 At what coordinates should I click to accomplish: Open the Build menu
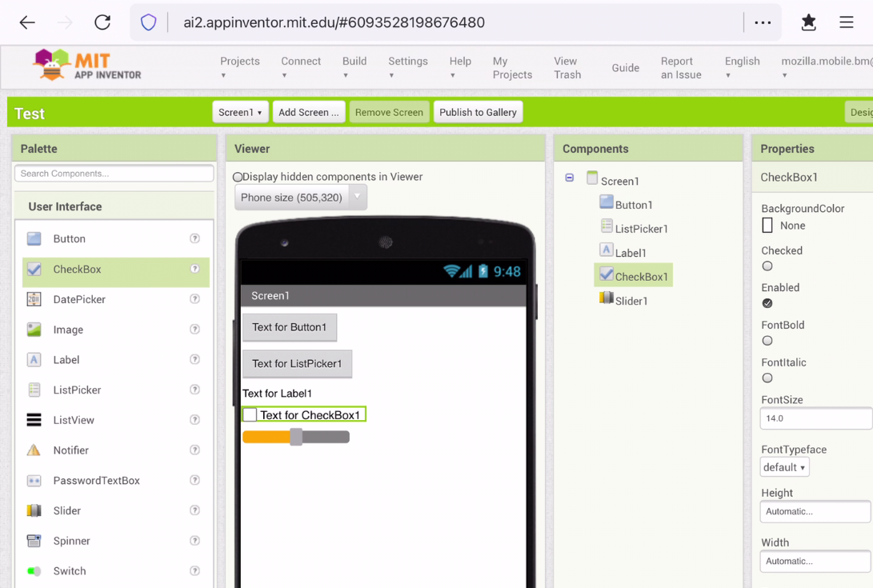pos(354,67)
